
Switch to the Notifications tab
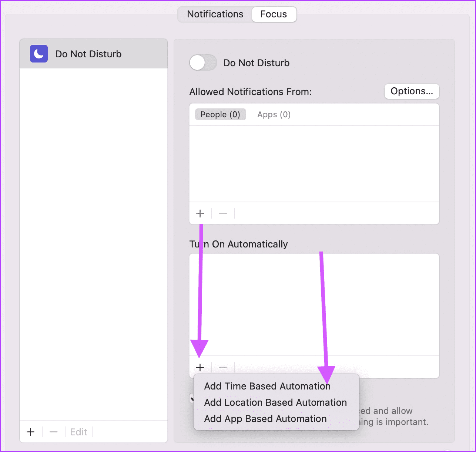(215, 14)
